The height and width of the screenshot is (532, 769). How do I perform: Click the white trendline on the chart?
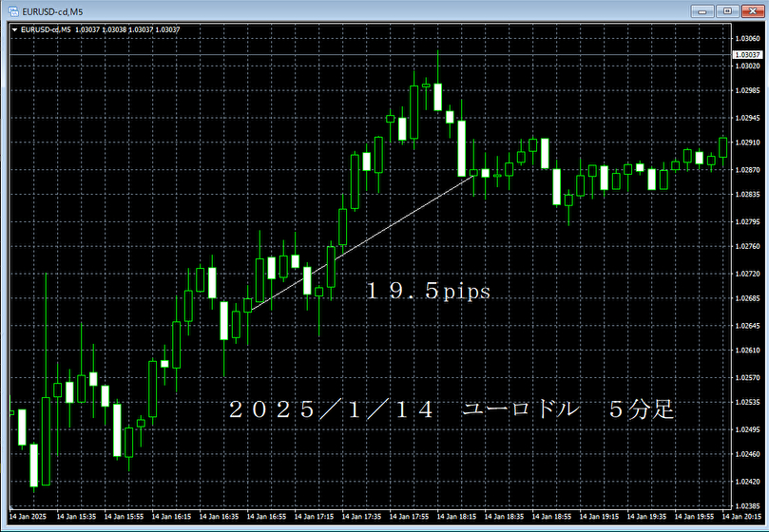coord(361,241)
